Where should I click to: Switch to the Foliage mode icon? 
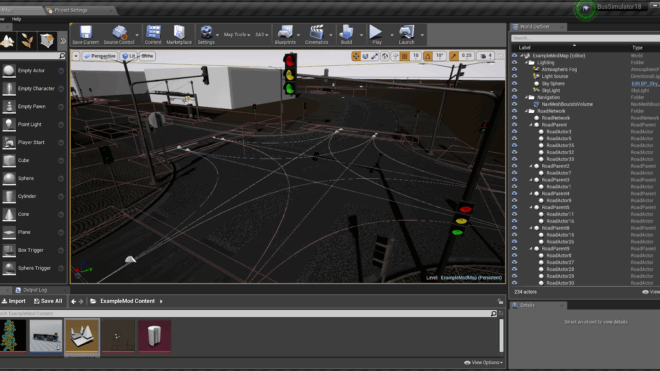click(27, 41)
